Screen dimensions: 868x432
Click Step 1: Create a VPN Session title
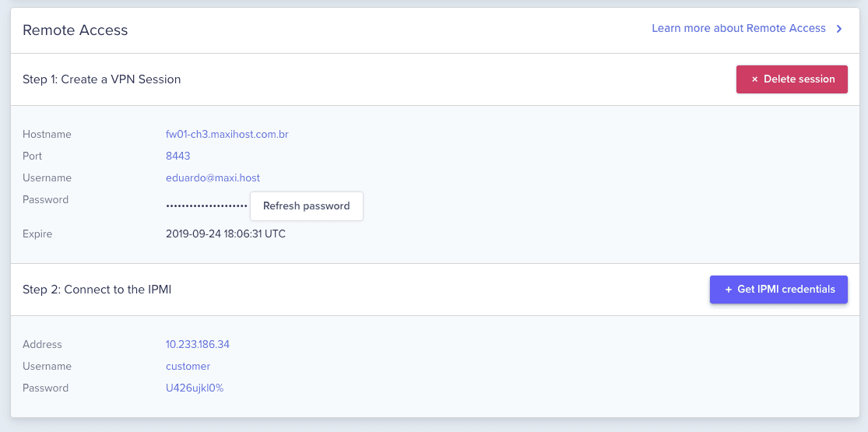(x=102, y=79)
